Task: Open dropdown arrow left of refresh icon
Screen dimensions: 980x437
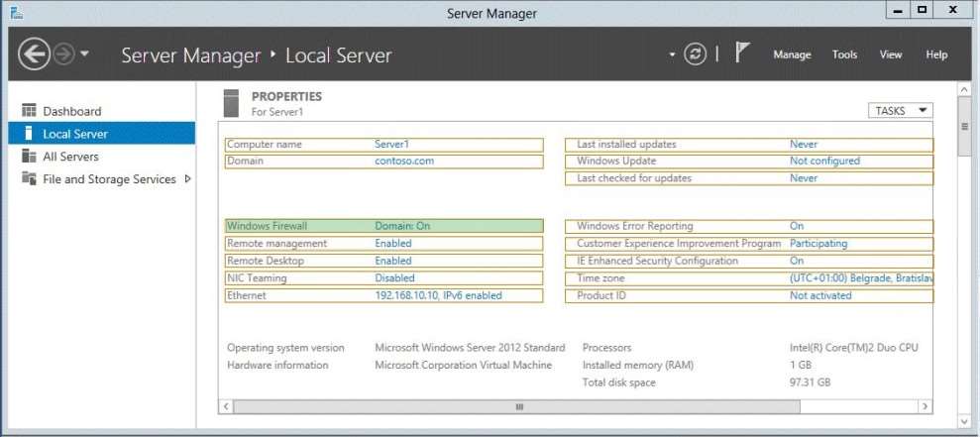Action: [672, 55]
